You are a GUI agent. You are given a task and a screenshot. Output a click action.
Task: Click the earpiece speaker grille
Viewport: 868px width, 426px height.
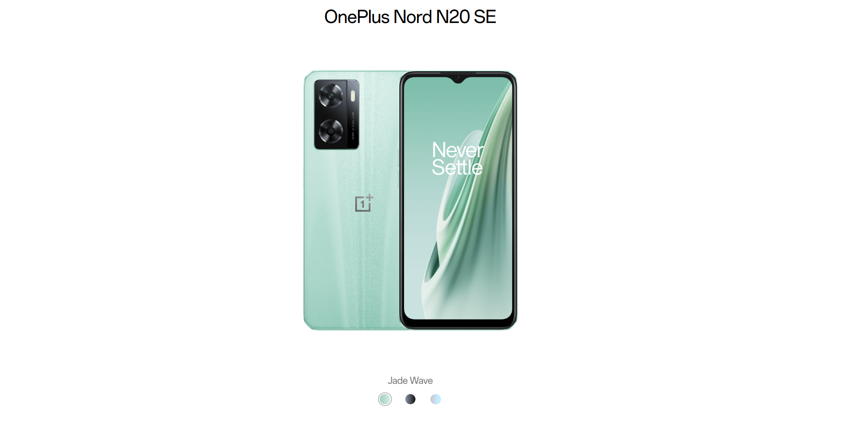[458, 73]
